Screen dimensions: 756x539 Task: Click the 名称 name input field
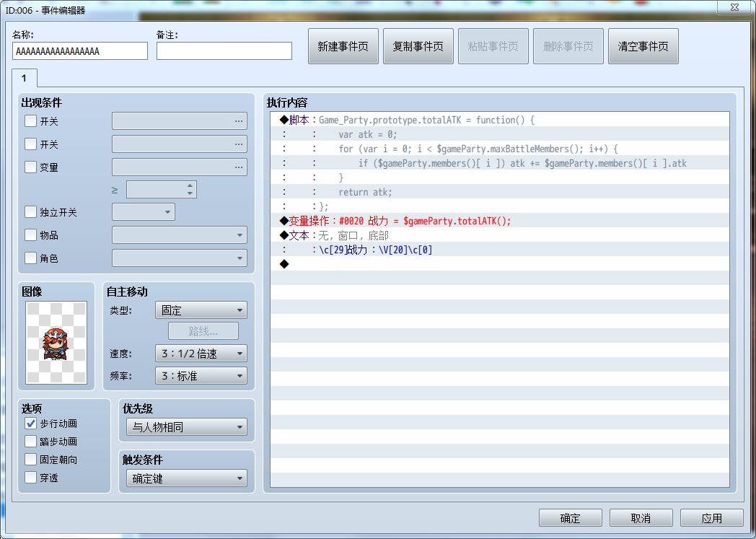click(x=79, y=51)
